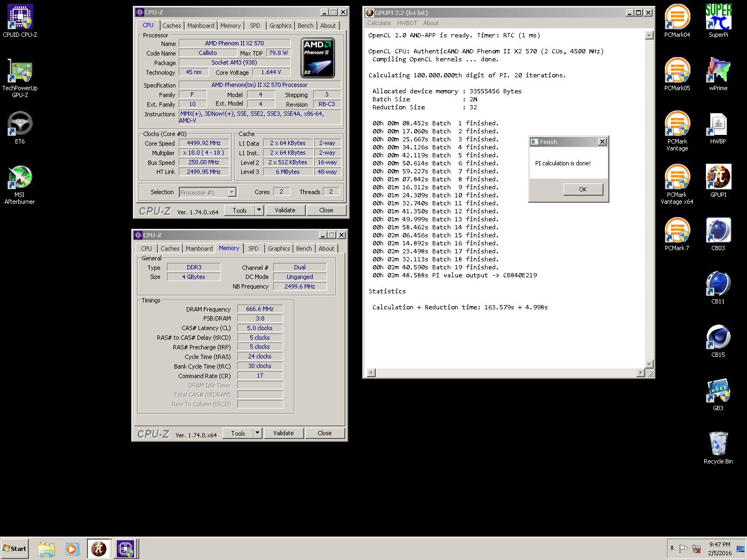Viewport: 747px width, 560px height.
Task: Open GB3 desktop shortcut
Action: [x=718, y=395]
